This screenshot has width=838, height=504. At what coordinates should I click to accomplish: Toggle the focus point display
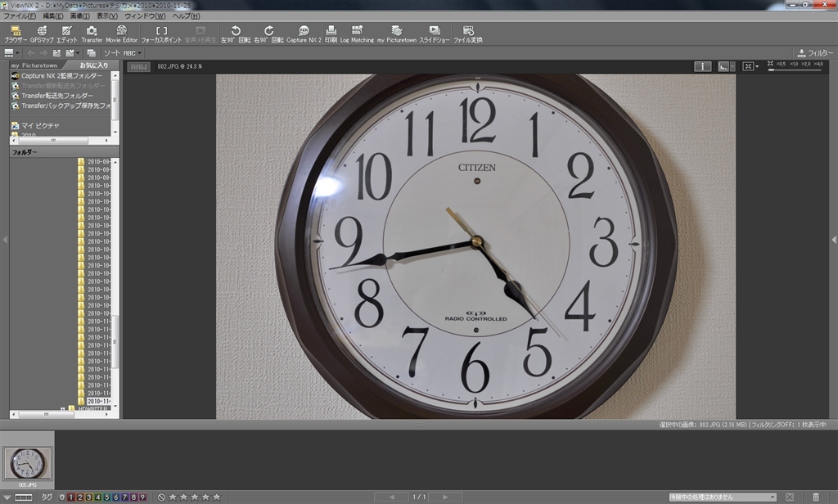coord(161,34)
